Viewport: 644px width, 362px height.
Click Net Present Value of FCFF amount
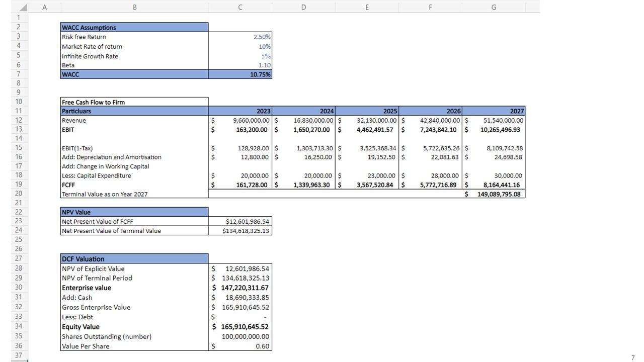(240, 222)
